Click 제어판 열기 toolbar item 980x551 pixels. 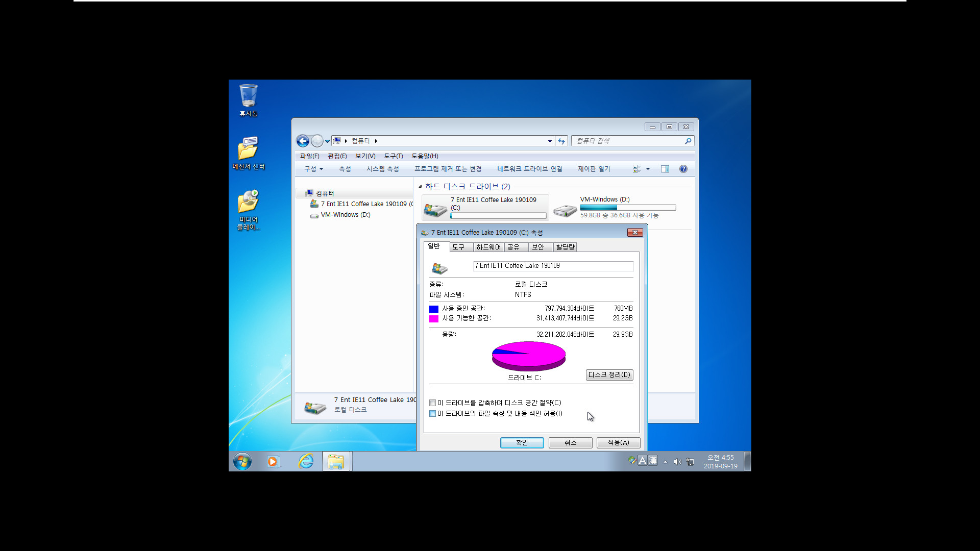tap(594, 169)
